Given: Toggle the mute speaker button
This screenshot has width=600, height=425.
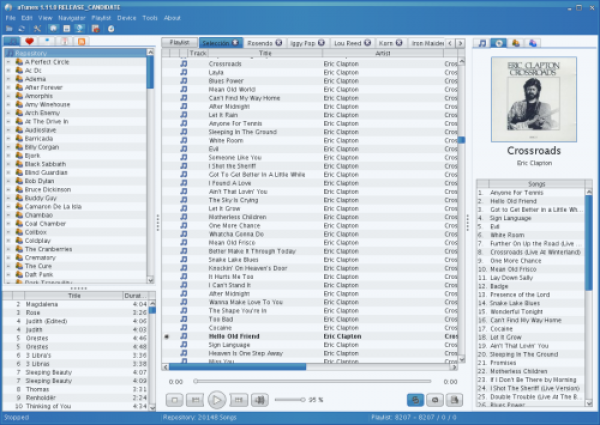Looking at the screenshot, I should click(260, 399).
